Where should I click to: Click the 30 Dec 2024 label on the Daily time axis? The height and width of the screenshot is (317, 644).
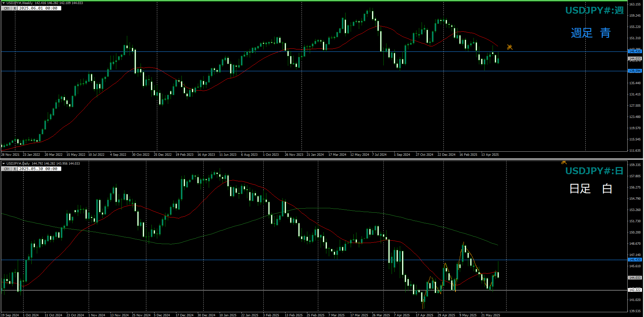pos(206,315)
